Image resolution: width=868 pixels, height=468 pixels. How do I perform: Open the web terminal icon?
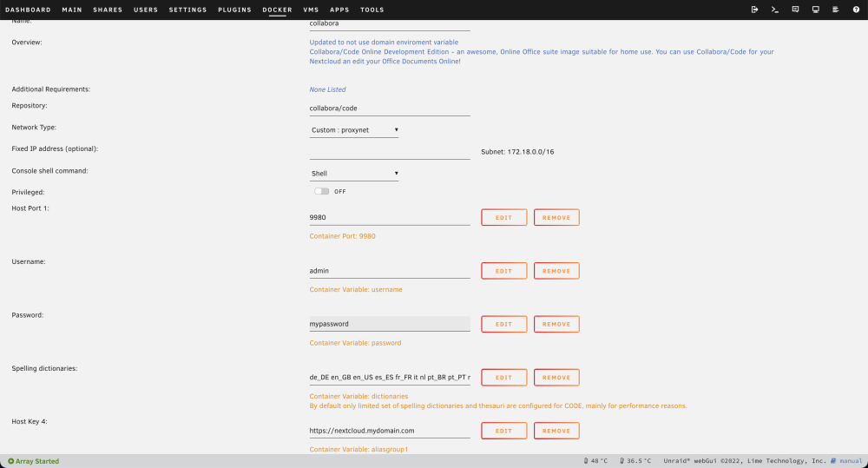(775, 10)
